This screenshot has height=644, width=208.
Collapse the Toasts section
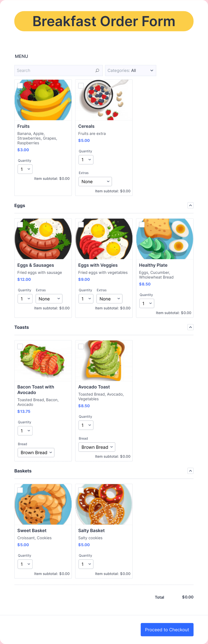coord(191,327)
